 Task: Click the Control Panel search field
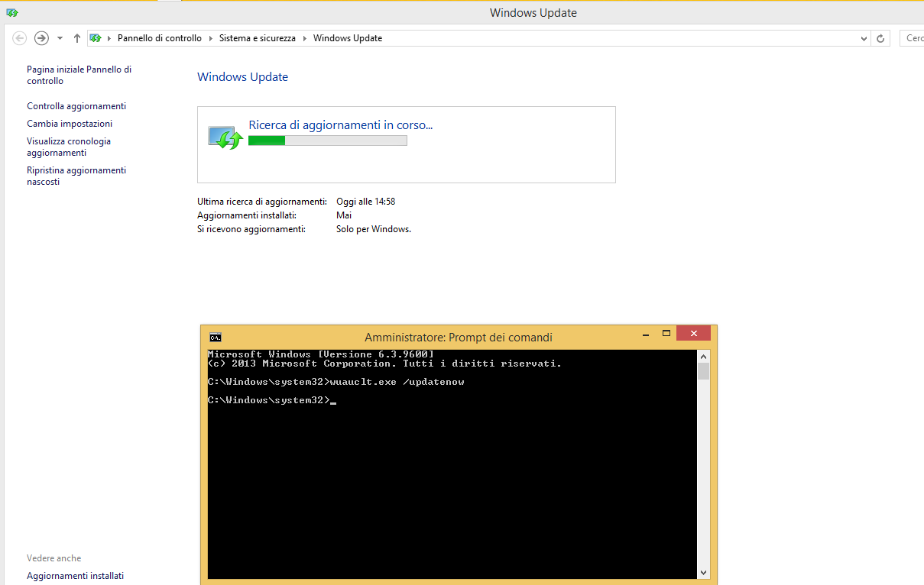point(913,38)
